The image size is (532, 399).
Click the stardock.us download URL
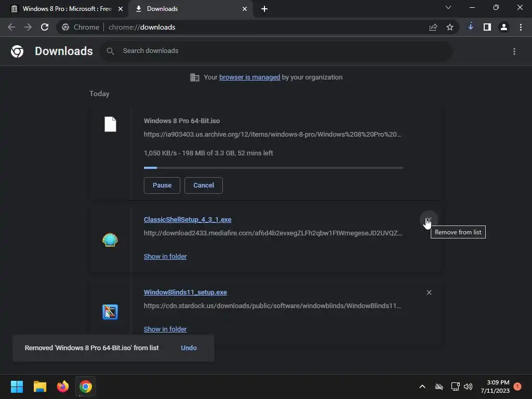coord(272,305)
